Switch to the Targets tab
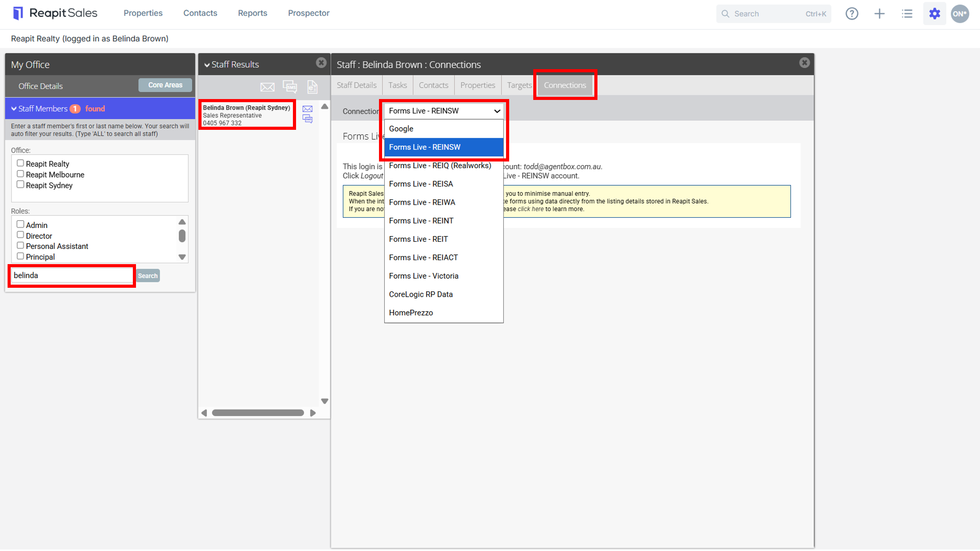The height and width of the screenshot is (551, 980). 519,85
